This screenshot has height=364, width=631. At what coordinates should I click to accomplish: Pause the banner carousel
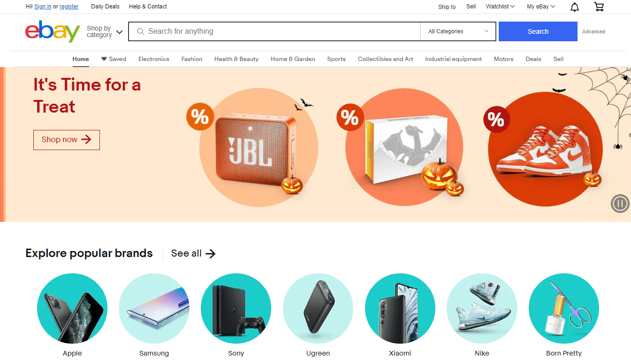tap(620, 204)
